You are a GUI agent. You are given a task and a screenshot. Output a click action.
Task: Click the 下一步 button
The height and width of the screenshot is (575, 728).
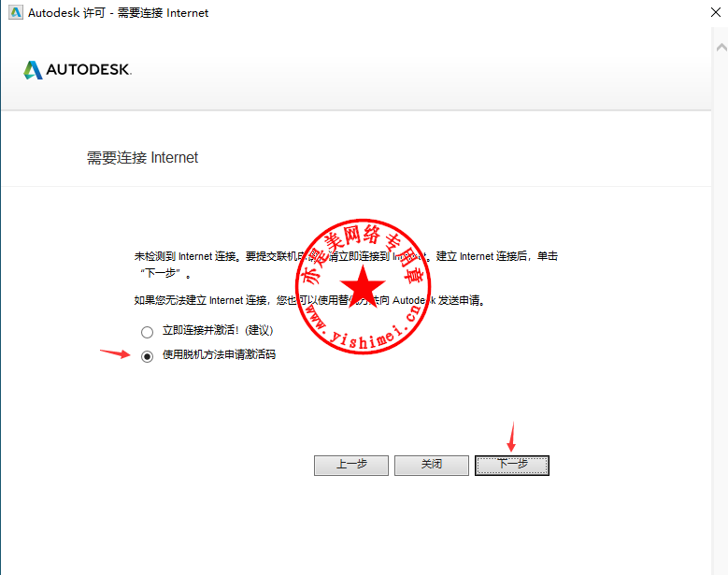click(x=511, y=465)
